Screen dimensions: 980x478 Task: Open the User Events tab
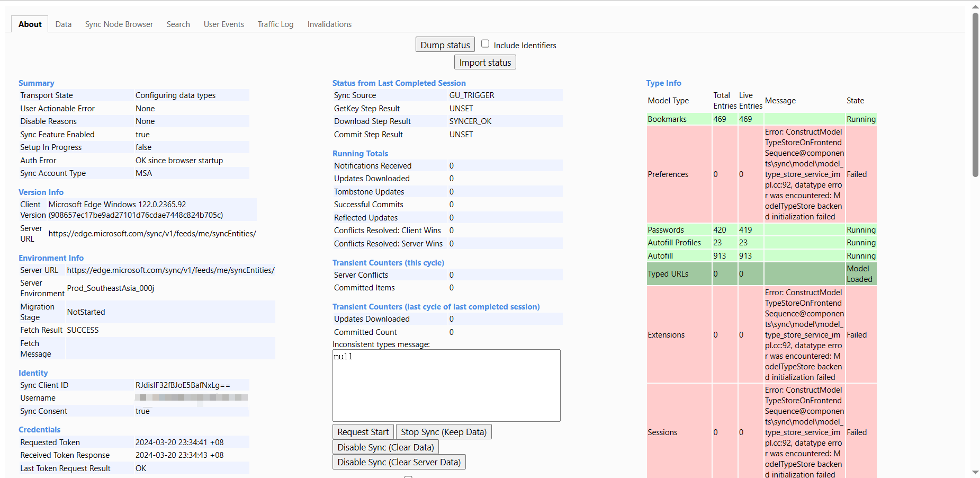224,24
